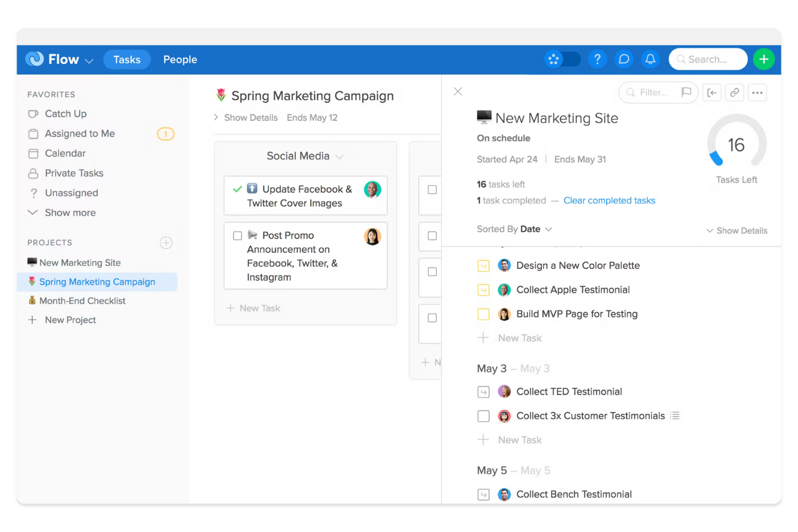
Task: Check Build MVP Page for Testing task
Action: (x=484, y=314)
